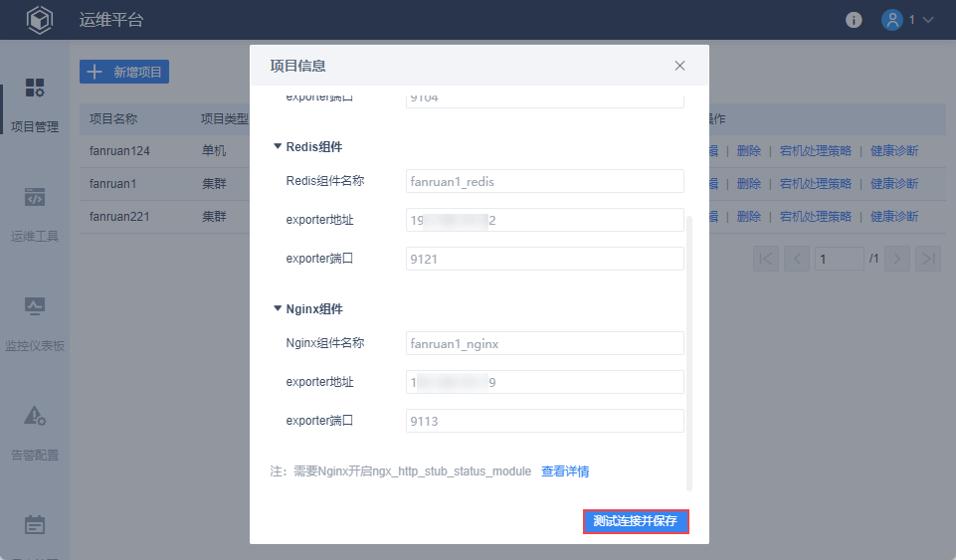Open 监控仪表板 in the sidebar

pos(35,325)
